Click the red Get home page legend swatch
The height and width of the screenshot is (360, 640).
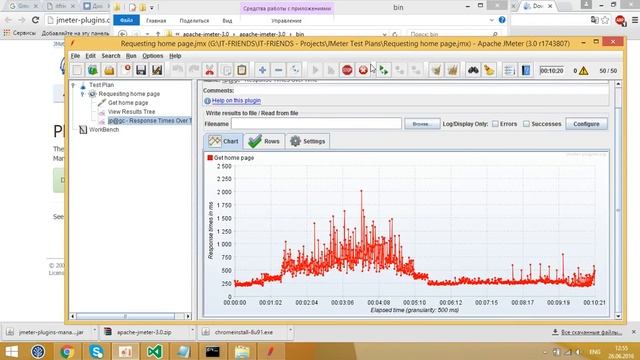point(210,158)
